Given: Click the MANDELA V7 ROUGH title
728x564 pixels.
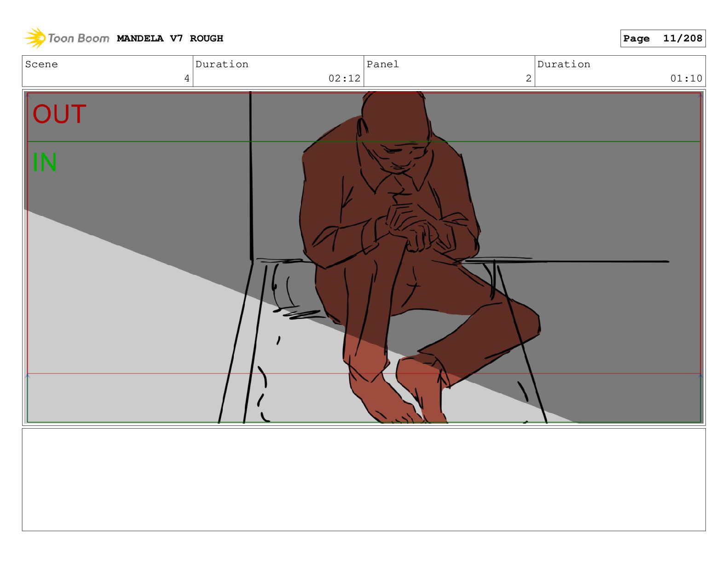Looking at the screenshot, I should click(170, 39).
